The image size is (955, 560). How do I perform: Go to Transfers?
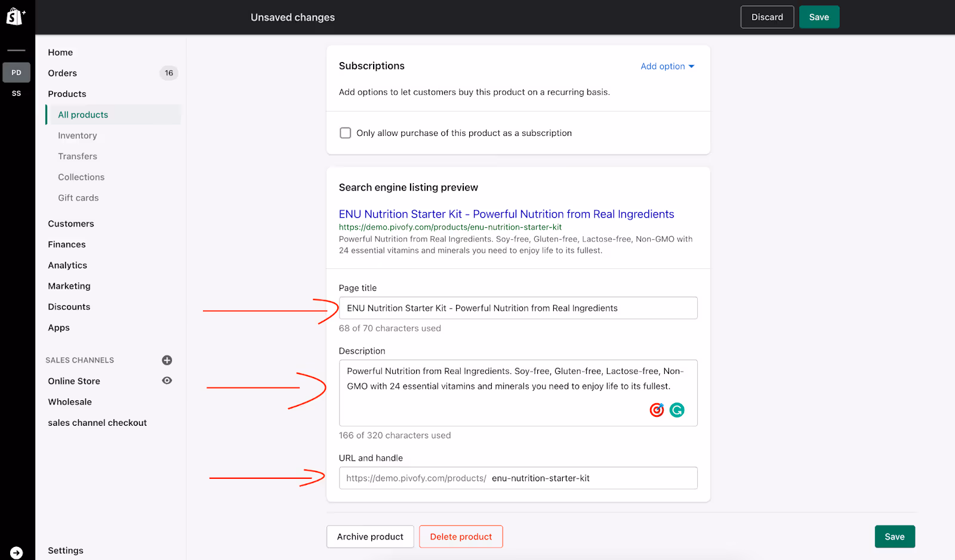coord(78,156)
